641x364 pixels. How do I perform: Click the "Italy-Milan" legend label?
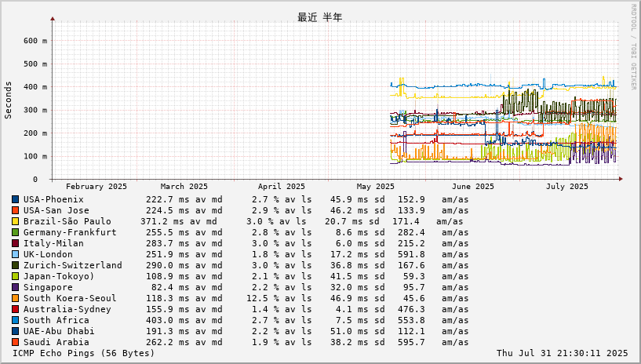[x=53, y=243]
